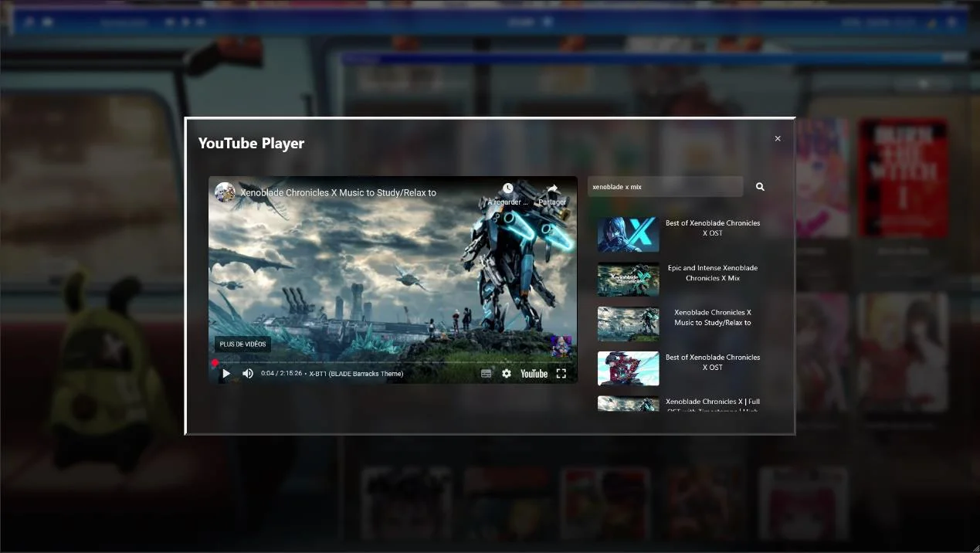The width and height of the screenshot is (980, 553).
Task: Open the Xenoblade Chronicles X | Full OST result
Action: 713,405
